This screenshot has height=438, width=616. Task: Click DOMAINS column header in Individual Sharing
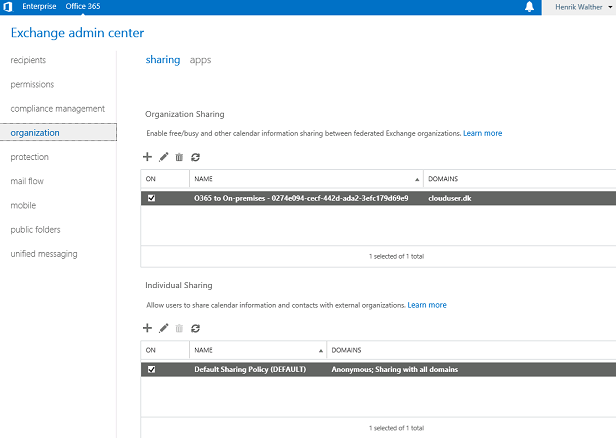pos(471,350)
